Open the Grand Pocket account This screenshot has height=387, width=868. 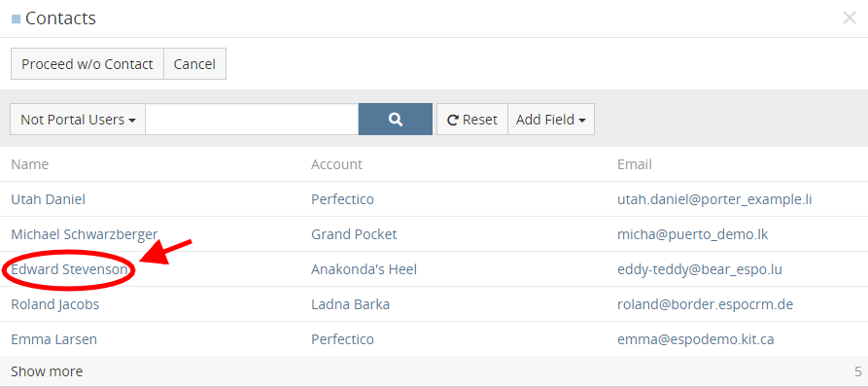[354, 234]
